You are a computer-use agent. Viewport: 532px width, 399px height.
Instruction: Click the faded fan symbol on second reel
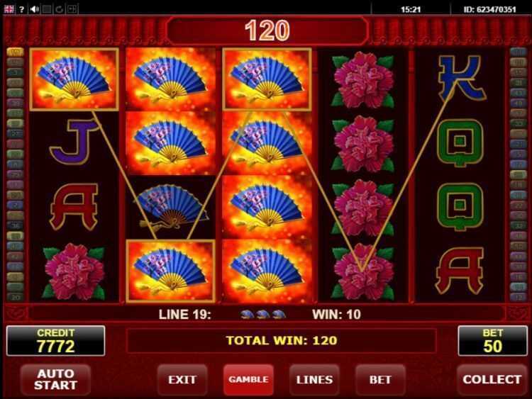pos(171,207)
